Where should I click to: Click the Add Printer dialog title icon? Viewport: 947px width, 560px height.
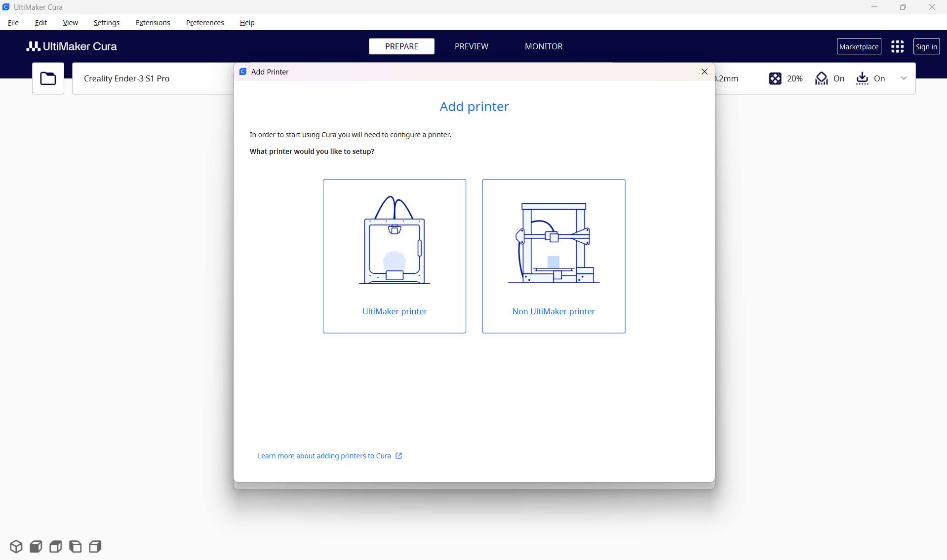(x=243, y=72)
